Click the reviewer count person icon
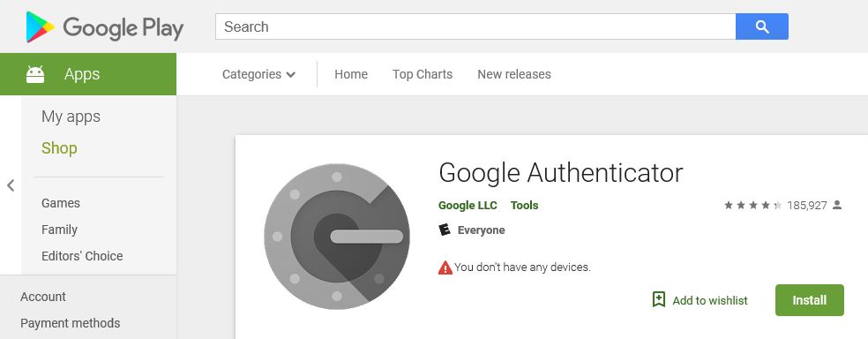The width and height of the screenshot is (868, 339). 837,205
